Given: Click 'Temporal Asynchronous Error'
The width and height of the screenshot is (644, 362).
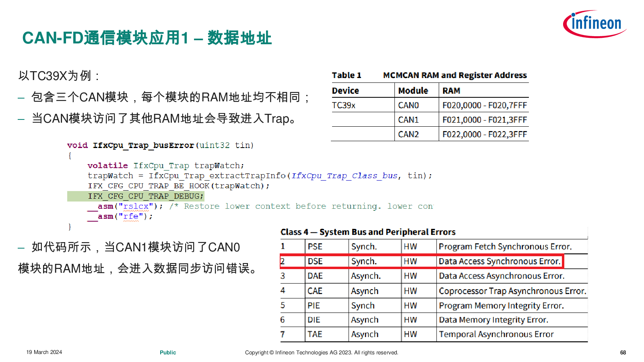Looking at the screenshot, I should [x=496, y=334].
